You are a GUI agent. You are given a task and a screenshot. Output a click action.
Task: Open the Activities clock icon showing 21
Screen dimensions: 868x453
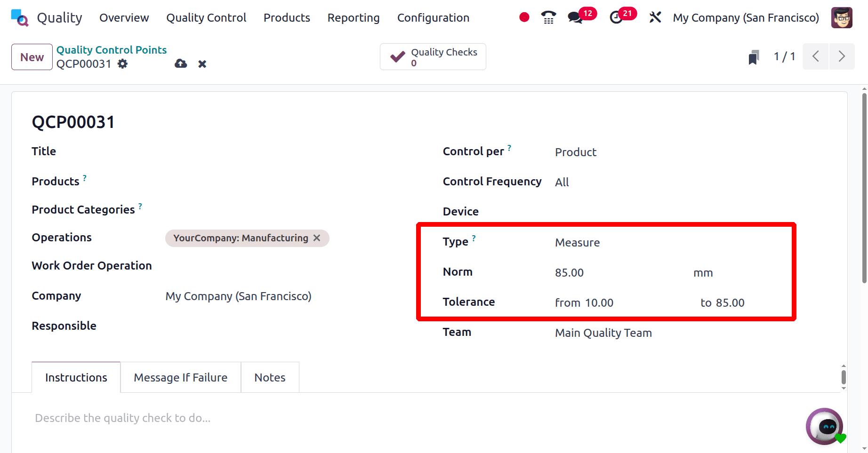pos(617,17)
